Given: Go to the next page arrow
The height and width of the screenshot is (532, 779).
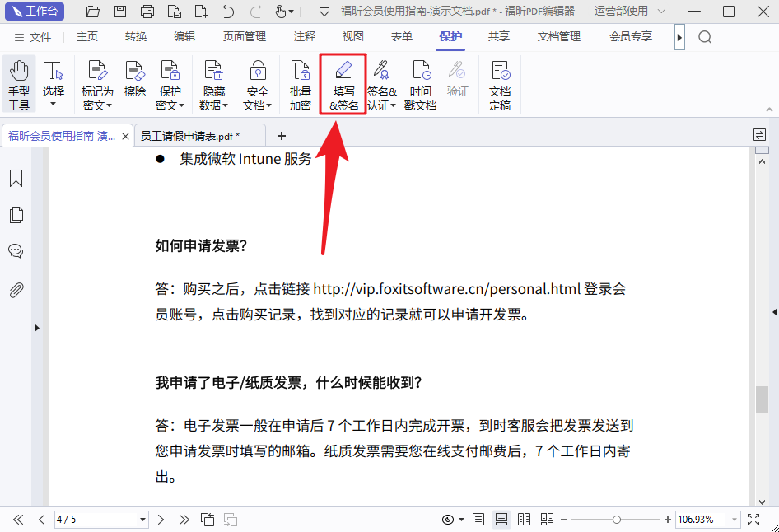Looking at the screenshot, I should (x=161, y=520).
